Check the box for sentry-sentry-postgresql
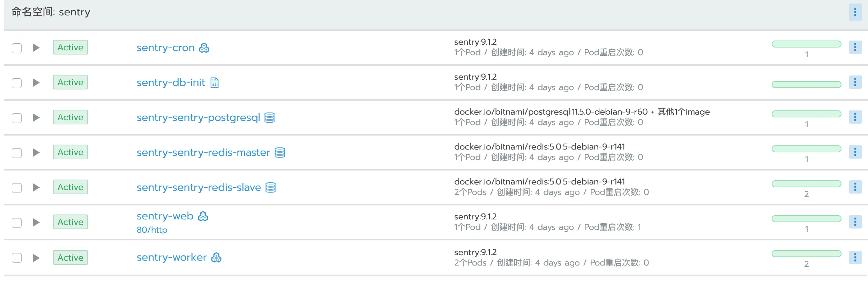This screenshot has width=868, height=283. pyautogui.click(x=17, y=118)
